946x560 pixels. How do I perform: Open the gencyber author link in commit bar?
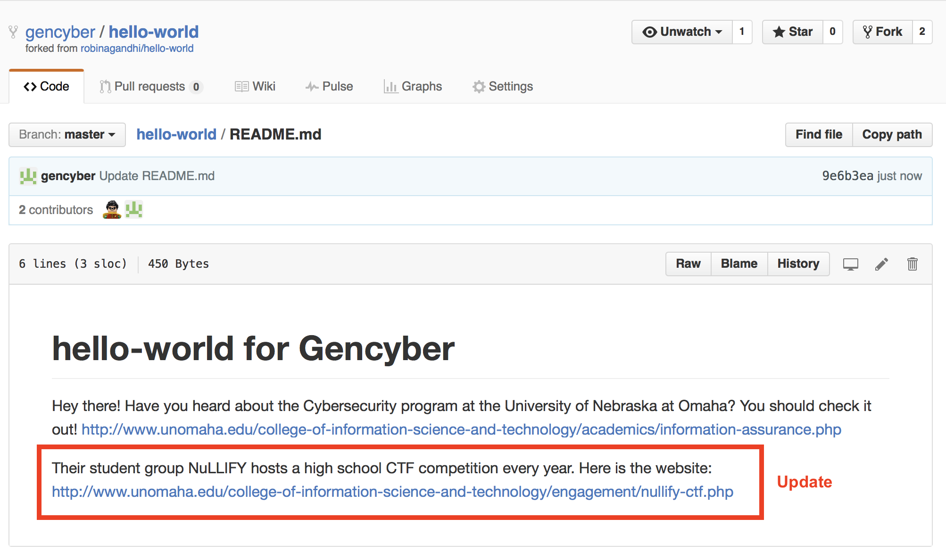point(68,176)
